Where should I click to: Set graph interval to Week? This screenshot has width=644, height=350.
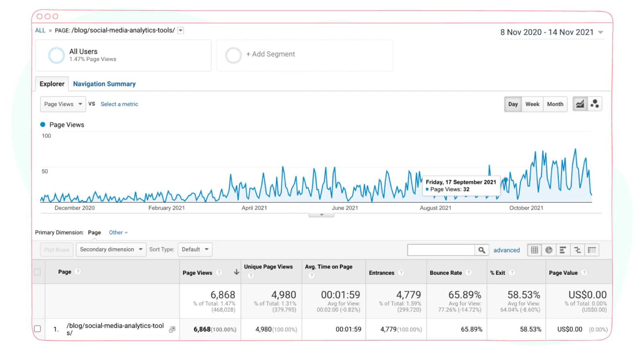[x=532, y=104]
